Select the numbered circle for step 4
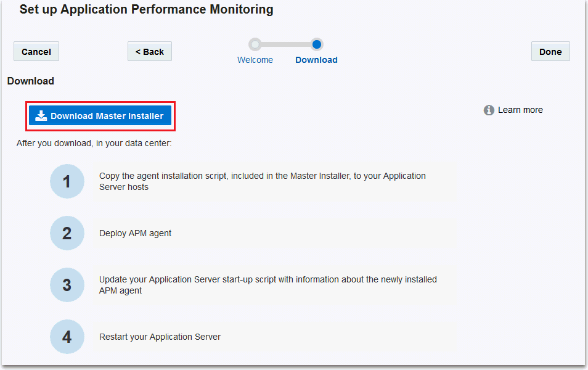The width and height of the screenshot is (588, 370). click(x=67, y=337)
